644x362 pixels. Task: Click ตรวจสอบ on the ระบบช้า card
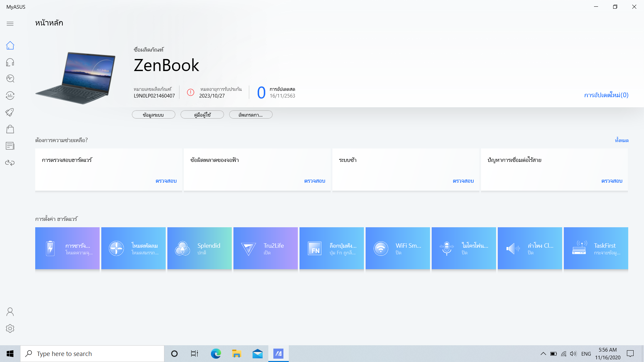463,181
